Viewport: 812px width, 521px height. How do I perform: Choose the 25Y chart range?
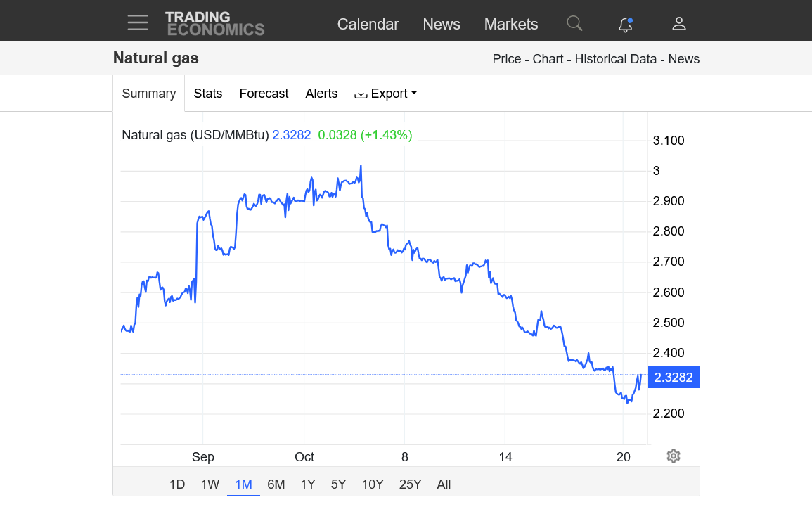pos(410,484)
